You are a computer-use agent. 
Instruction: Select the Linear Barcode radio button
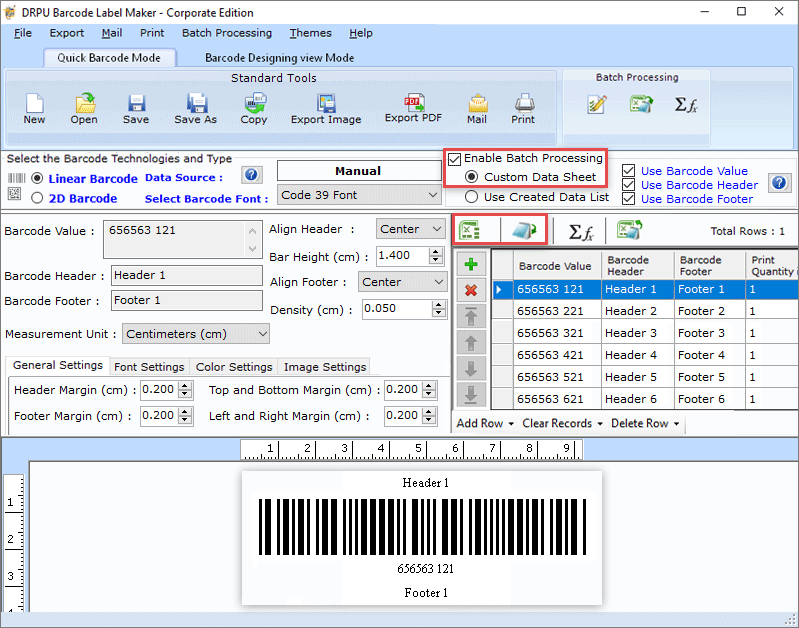pyautogui.click(x=37, y=178)
